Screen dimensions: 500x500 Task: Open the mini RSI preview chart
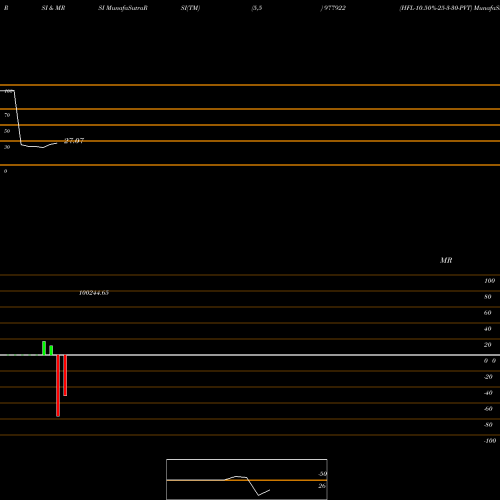pyautogui.click(x=247, y=479)
